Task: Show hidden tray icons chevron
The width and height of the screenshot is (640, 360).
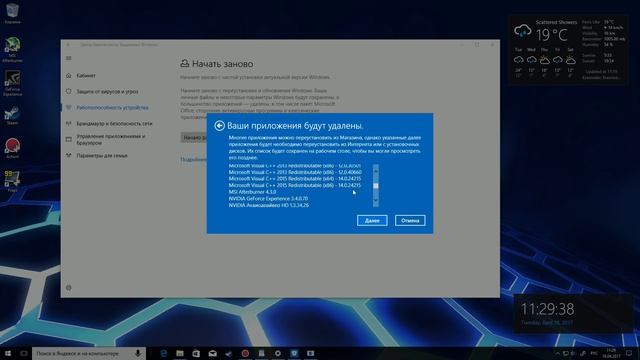Action: tap(557, 353)
